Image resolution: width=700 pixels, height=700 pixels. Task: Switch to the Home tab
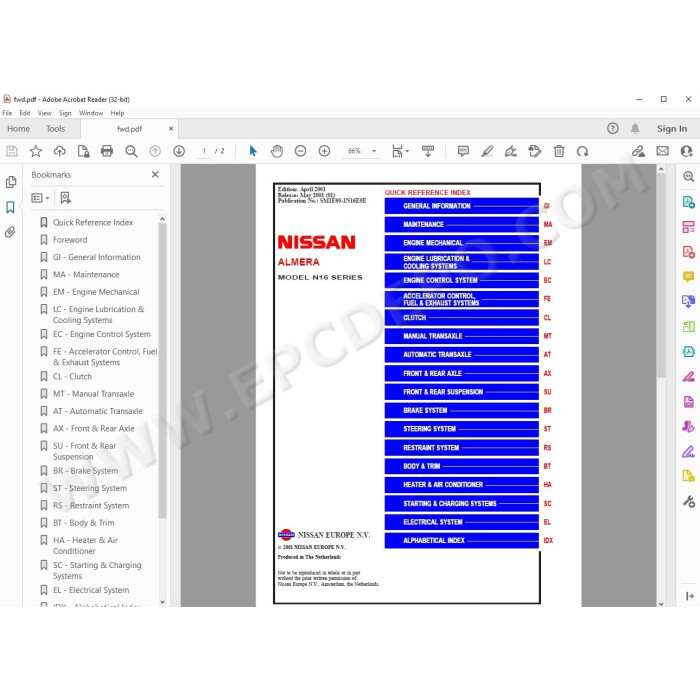coord(18,129)
